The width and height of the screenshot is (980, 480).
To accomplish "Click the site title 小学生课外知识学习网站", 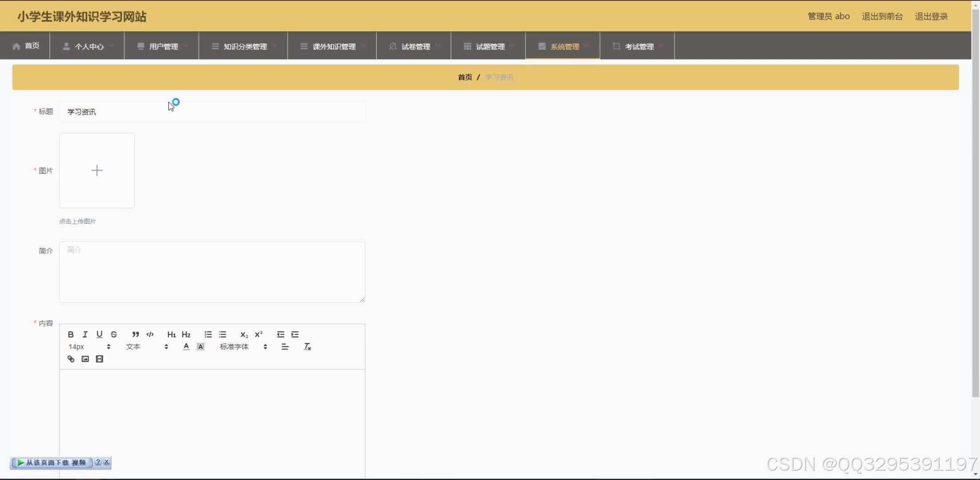I will pyautogui.click(x=82, y=16).
